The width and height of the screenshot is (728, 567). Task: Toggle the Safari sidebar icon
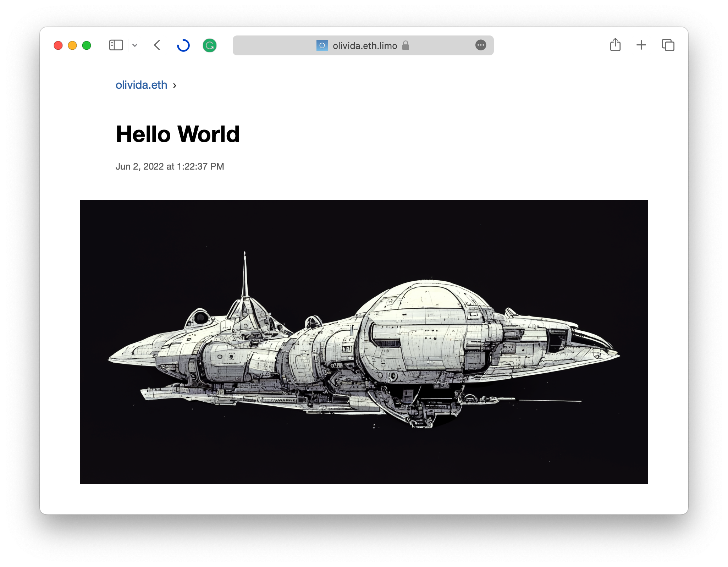click(x=116, y=45)
